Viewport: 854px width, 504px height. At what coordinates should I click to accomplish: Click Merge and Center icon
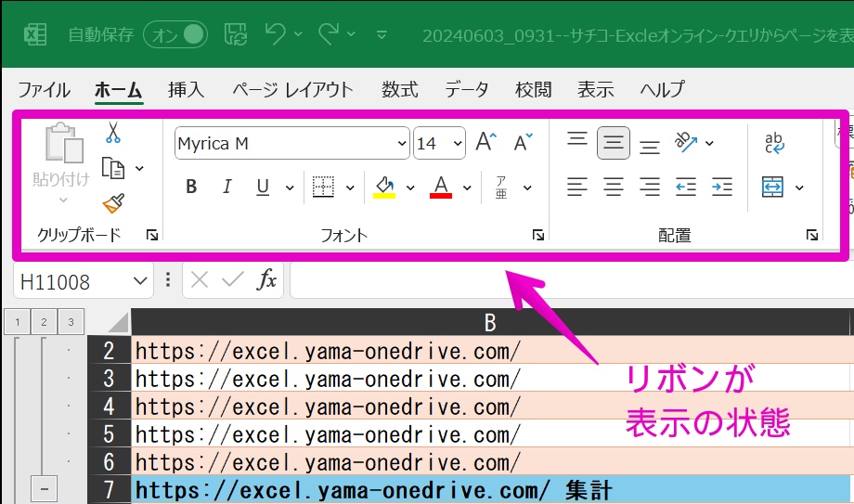pos(773,187)
